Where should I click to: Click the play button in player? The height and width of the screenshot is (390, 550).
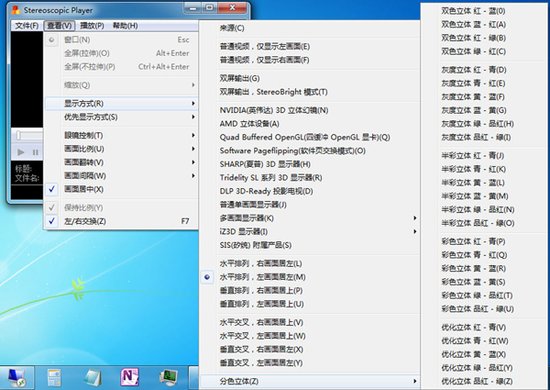pos(21,152)
